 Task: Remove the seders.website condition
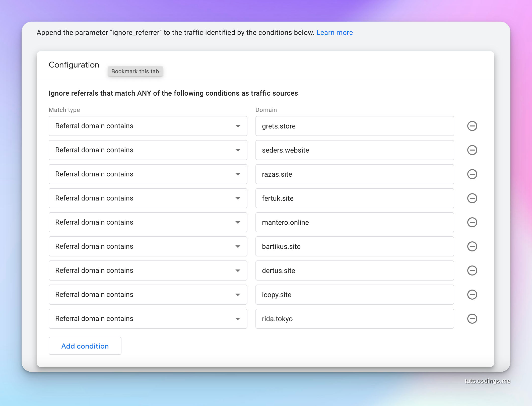click(x=472, y=150)
